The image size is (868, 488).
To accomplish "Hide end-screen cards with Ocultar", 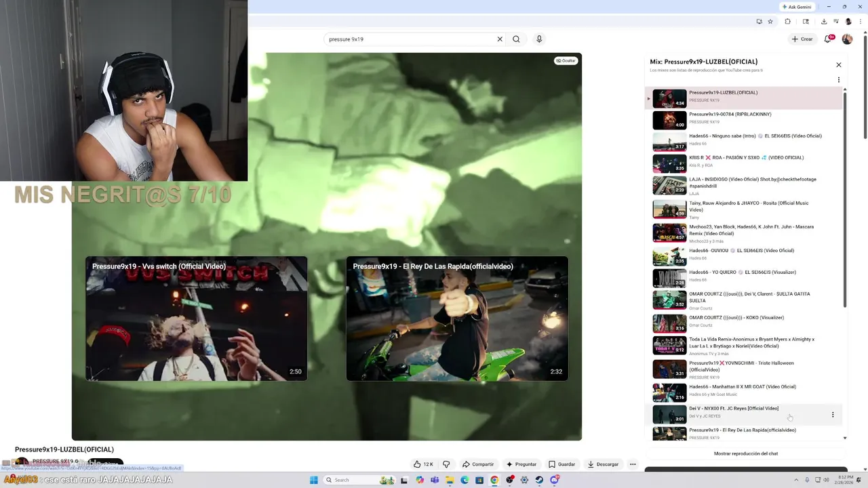I will (566, 61).
